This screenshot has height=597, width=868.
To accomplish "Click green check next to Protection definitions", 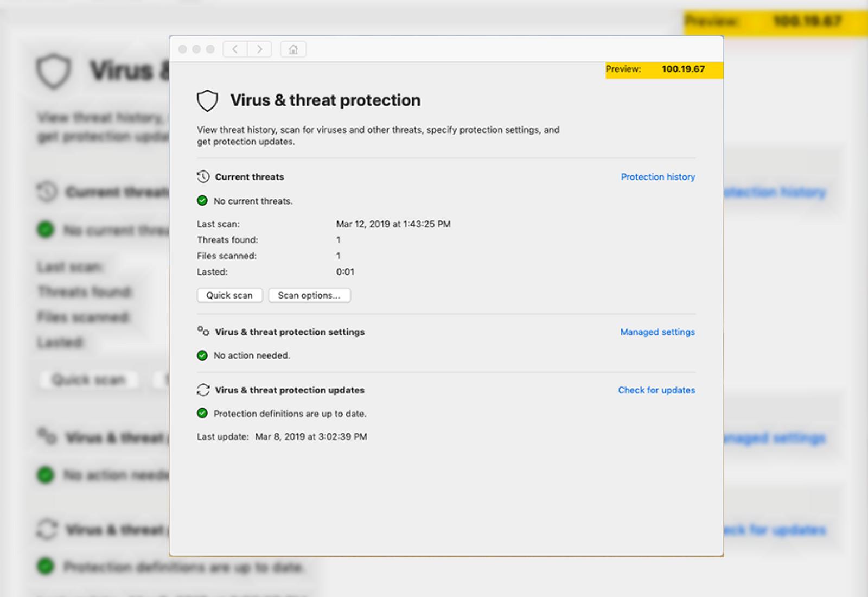I will [x=202, y=414].
